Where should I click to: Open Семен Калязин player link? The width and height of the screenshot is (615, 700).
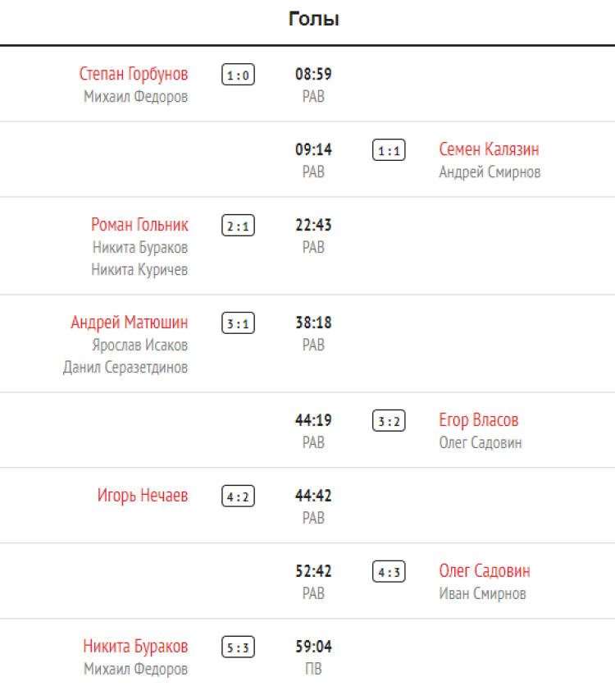coord(489,150)
